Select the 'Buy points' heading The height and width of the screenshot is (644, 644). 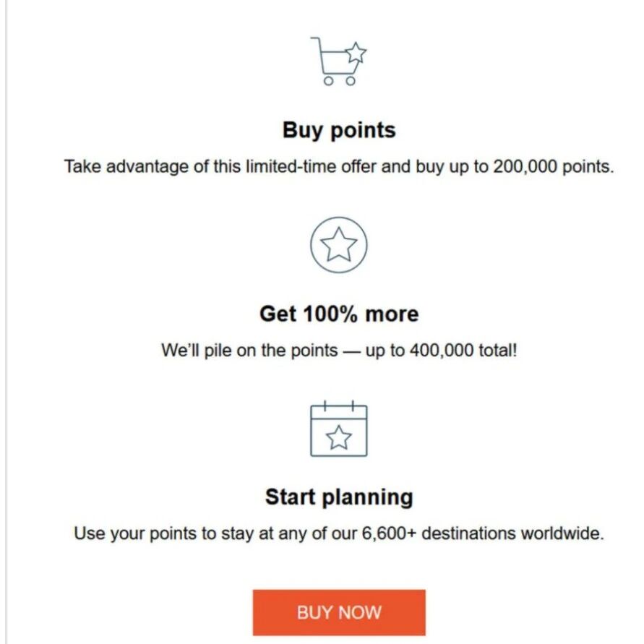point(339,130)
